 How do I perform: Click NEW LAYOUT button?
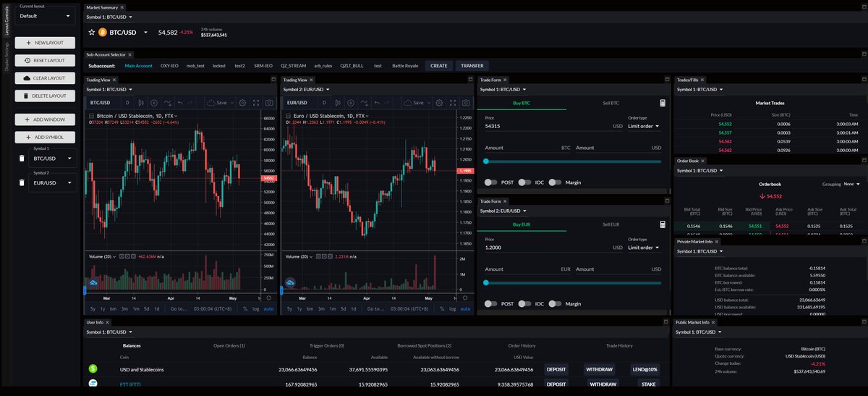(45, 43)
